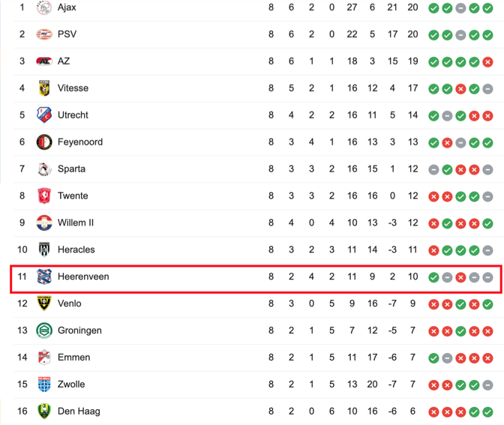Click the Willem II club badge
Viewport: 504px width, 425px height.
pyautogui.click(x=44, y=223)
